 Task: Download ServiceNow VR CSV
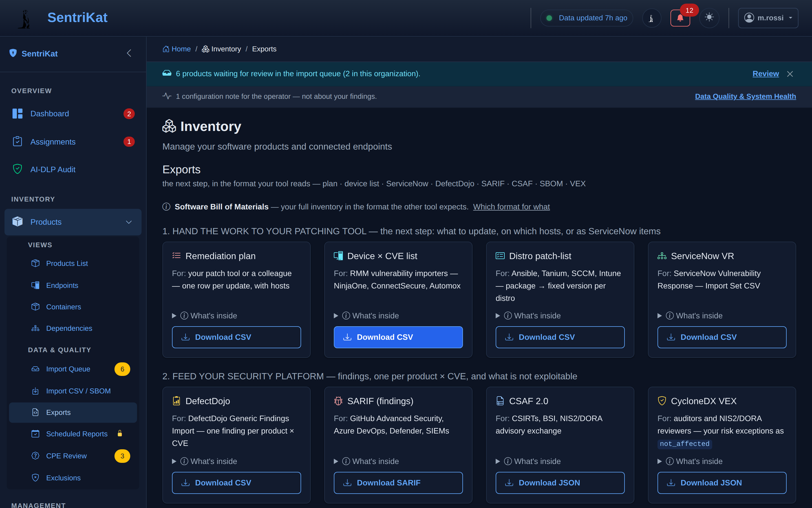pos(722,337)
